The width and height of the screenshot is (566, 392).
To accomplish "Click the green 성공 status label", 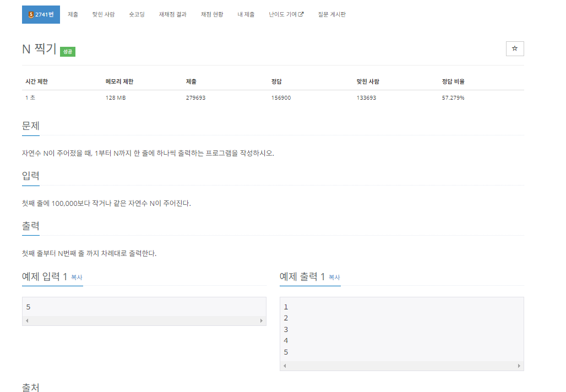I will [68, 52].
